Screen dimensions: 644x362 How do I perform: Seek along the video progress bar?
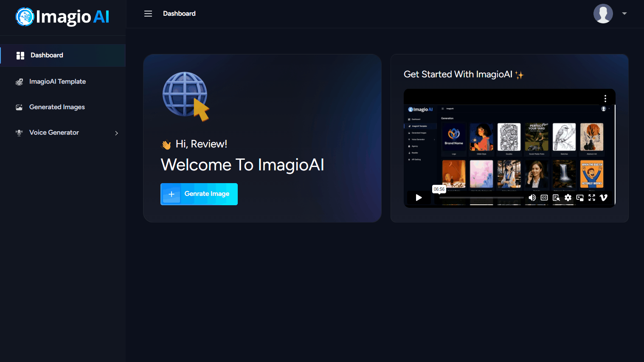click(x=481, y=198)
